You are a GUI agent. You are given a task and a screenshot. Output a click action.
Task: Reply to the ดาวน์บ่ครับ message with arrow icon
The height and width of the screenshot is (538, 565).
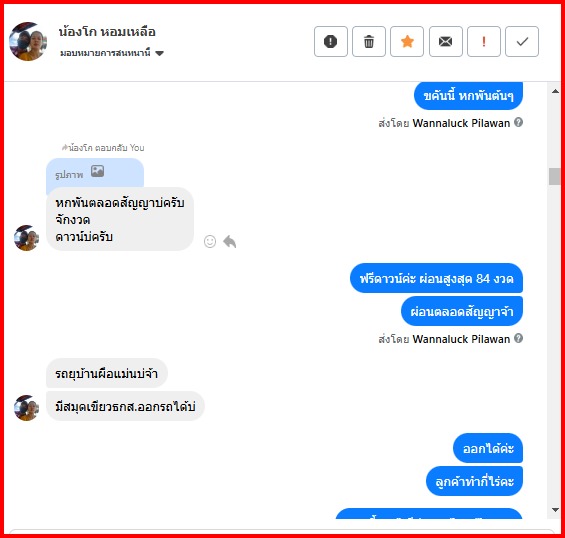230,241
